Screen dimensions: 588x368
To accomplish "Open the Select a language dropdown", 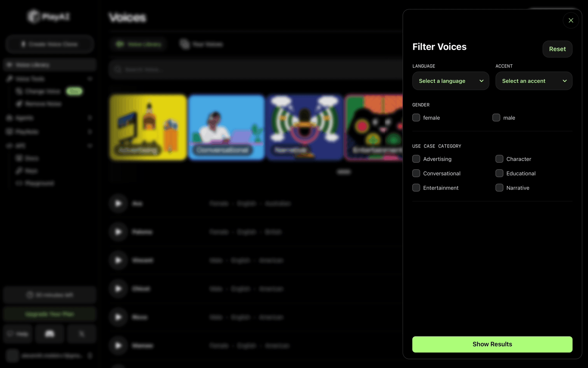I will (x=450, y=81).
